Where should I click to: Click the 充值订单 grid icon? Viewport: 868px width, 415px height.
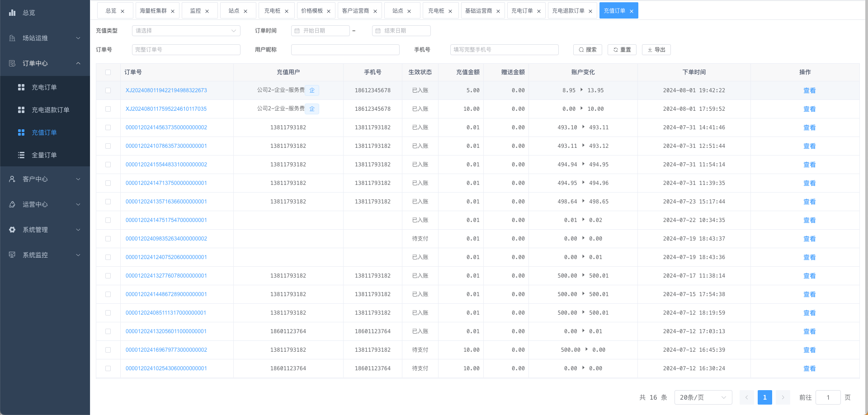(21, 132)
